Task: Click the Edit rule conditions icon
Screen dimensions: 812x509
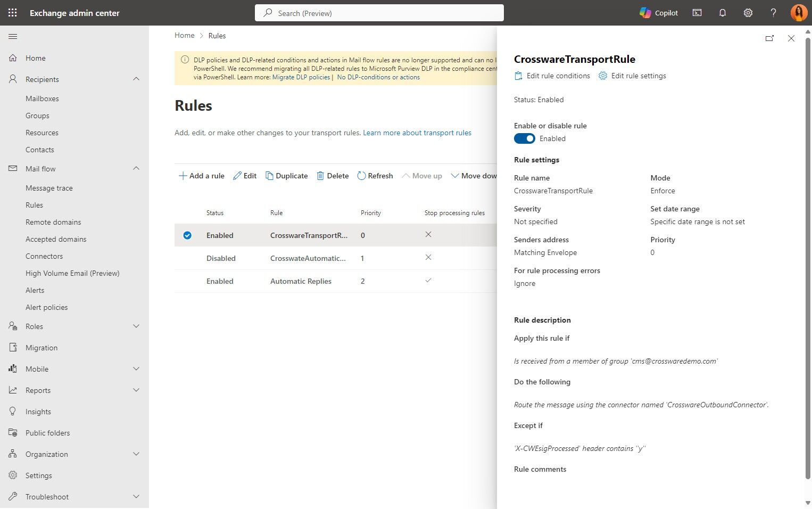Action: click(518, 76)
